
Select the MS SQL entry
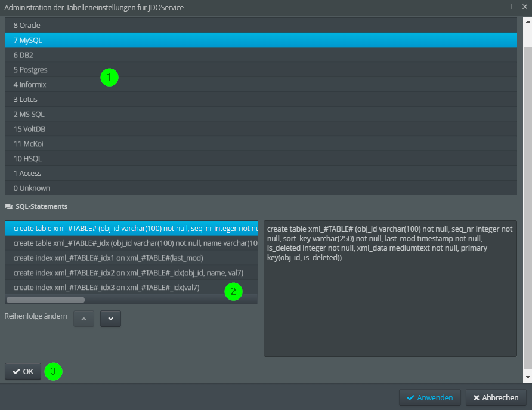[x=261, y=114]
